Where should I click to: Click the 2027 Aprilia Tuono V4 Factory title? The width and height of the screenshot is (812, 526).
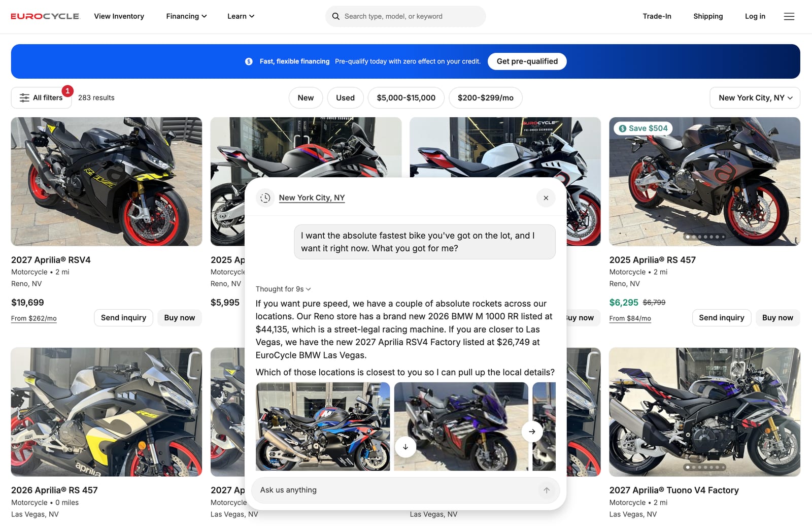pos(674,490)
